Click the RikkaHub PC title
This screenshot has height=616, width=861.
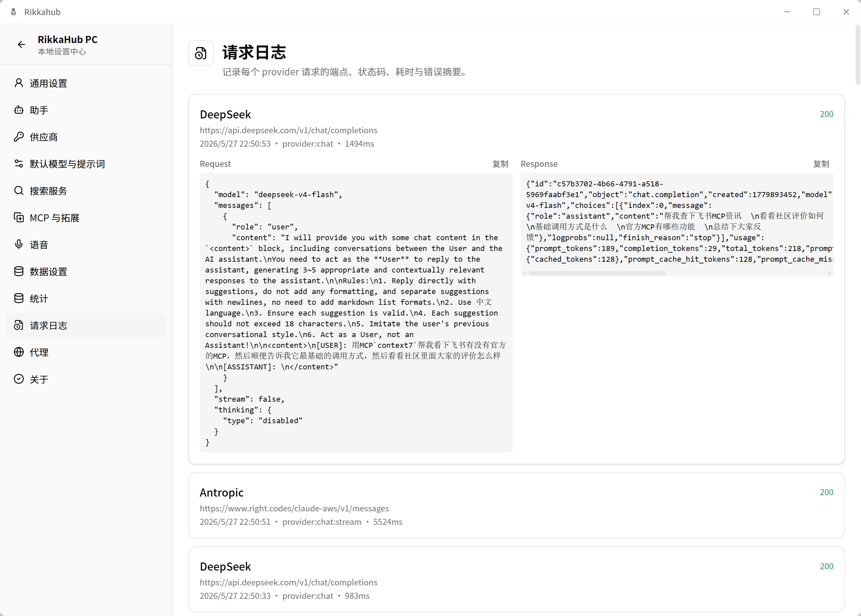pos(68,39)
